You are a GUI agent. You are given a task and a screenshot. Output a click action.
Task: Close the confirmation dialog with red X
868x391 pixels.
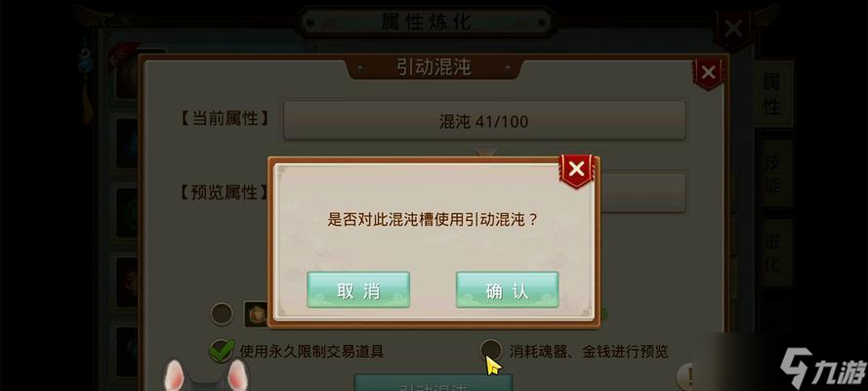click(576, 169)
